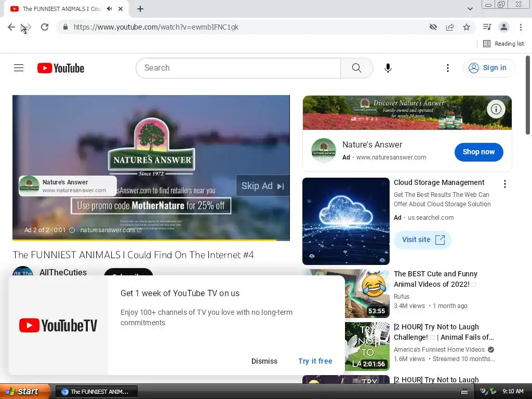
Task: Click the taskbar keyboard icon
Action: pos(464,392)
